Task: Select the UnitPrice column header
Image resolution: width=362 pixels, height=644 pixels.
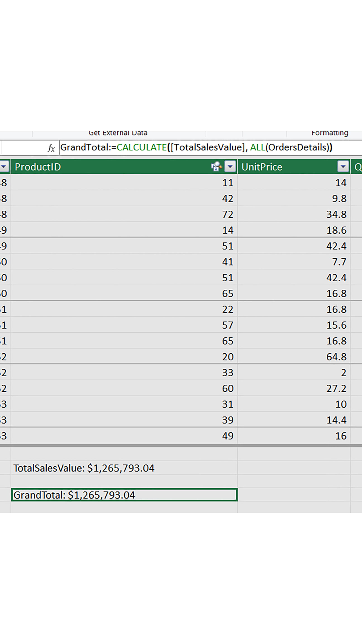Action: tap(287, 167)
